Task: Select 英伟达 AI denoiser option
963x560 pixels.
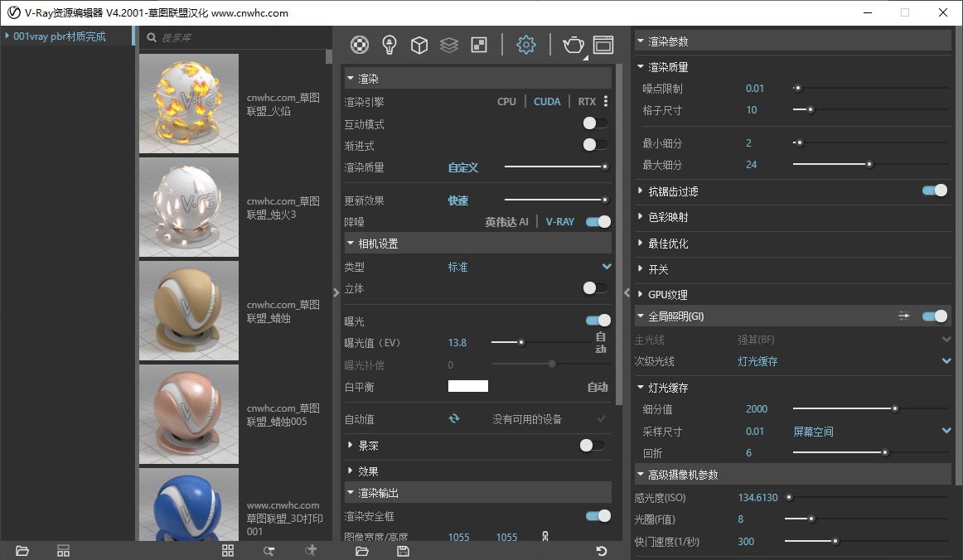Action: (506, 222)
